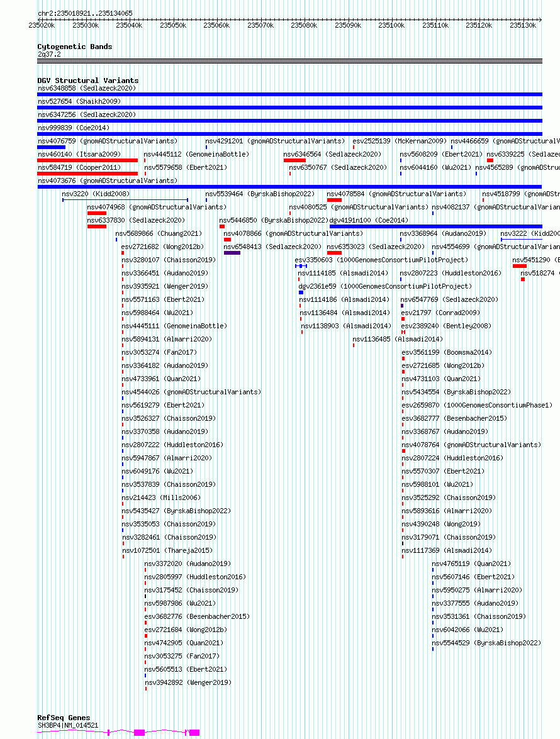Click esv2525139 (McKernan2009) label

coord(400,141)
